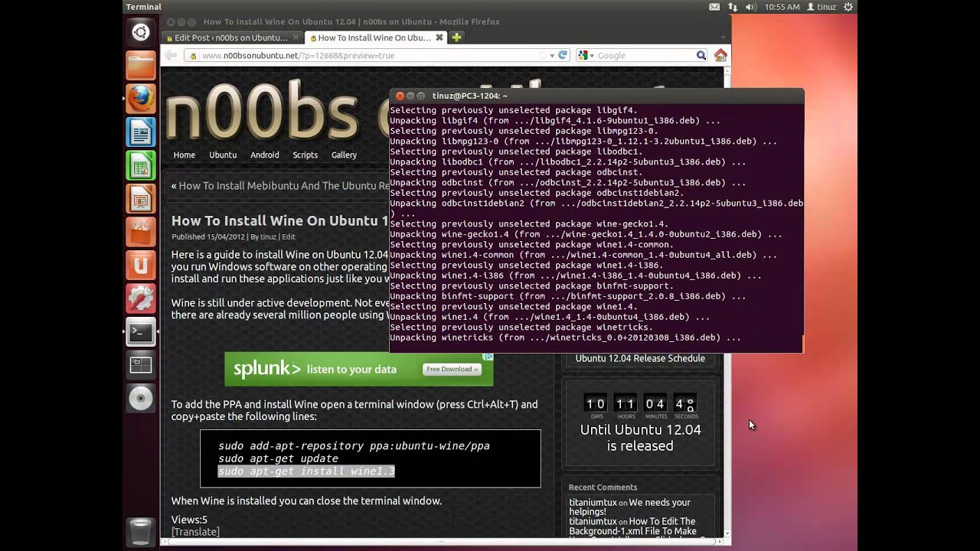Open the article title link

[x=280, y=220]
